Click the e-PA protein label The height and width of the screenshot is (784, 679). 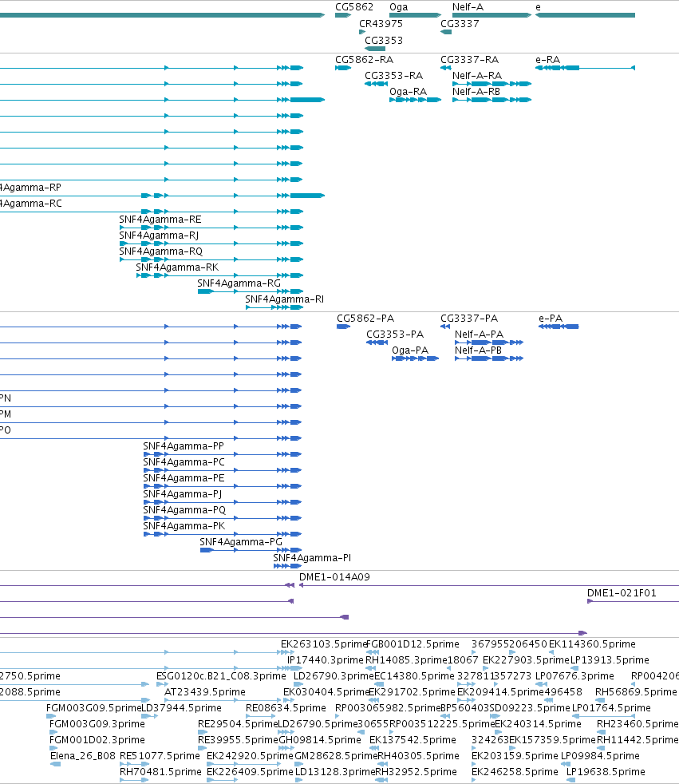(x=551, y=319)
